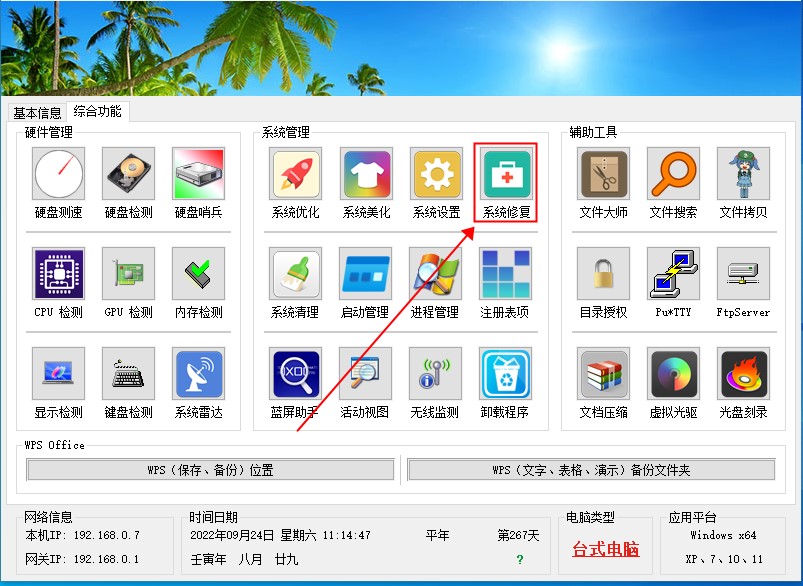
Task: Open the CPU 检测 chip icon
Action: pos(59,274)
